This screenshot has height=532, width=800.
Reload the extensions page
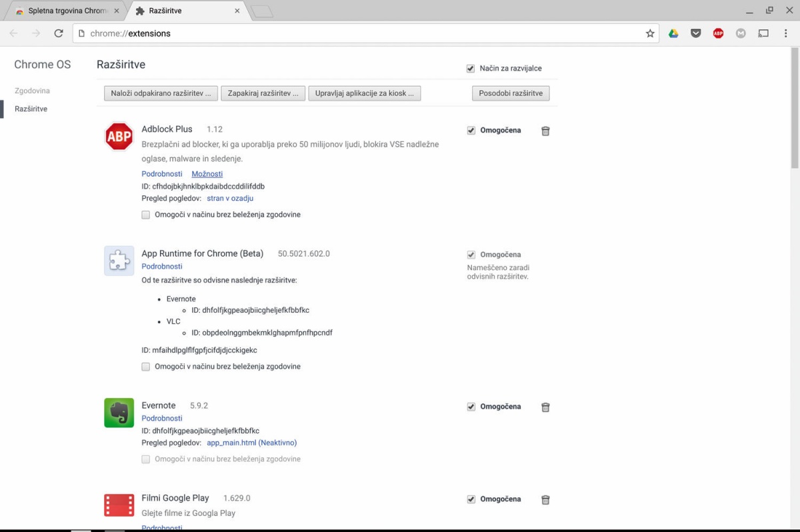tap(59, 33)
